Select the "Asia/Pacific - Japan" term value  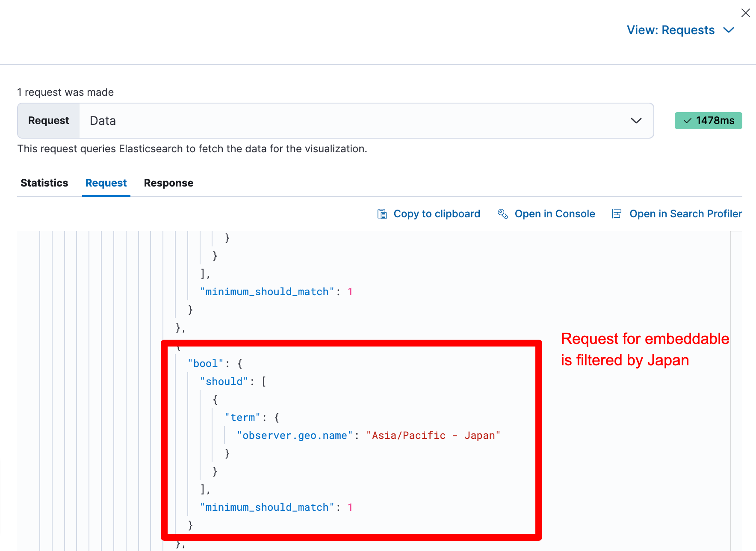click(x=433, y=435)
